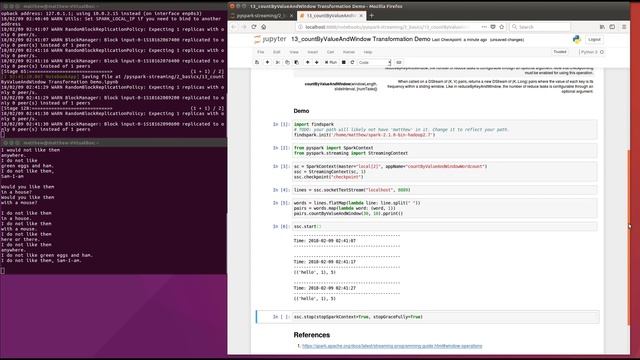Viewport: 640px width, 360px height.
Task: Open the Edit menu in Jupyter
Action: point(276,52)
